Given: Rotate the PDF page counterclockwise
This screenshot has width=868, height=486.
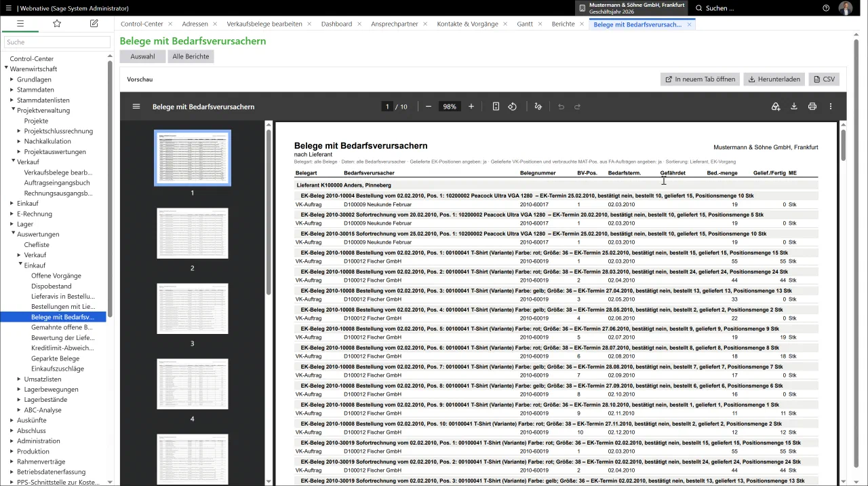Looking at the screenshot, I should click(513, 107).
